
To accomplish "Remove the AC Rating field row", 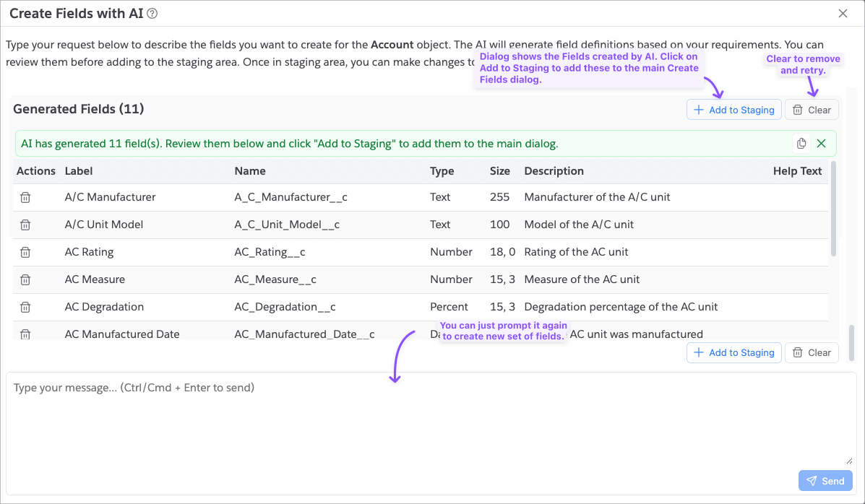I will 25,252.
